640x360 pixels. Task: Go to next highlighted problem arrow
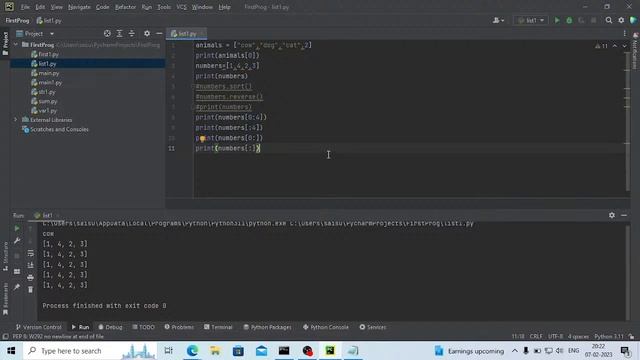624,46
